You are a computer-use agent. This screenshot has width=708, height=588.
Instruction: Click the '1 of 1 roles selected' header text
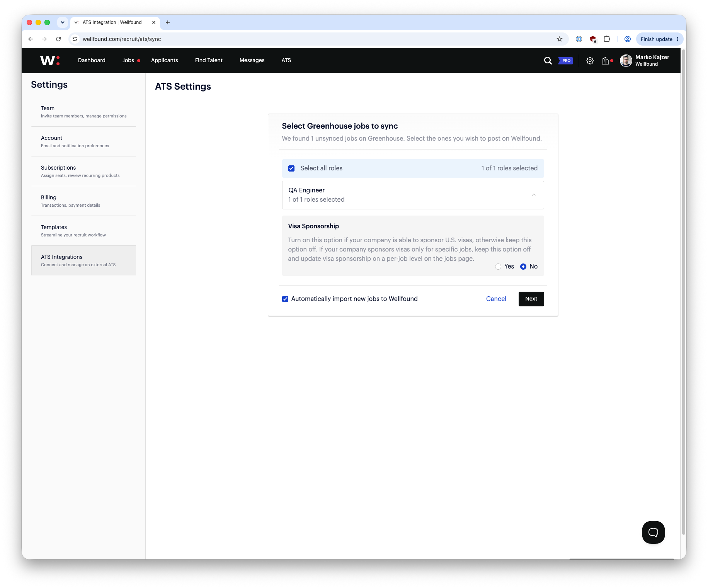click(509, 168)
